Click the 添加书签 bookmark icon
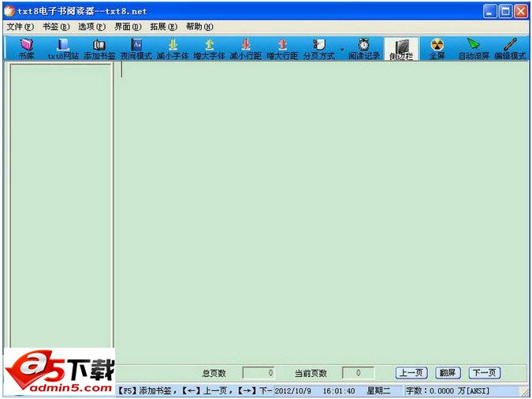Viewport: 532px width, 399px height. (99, 49)
